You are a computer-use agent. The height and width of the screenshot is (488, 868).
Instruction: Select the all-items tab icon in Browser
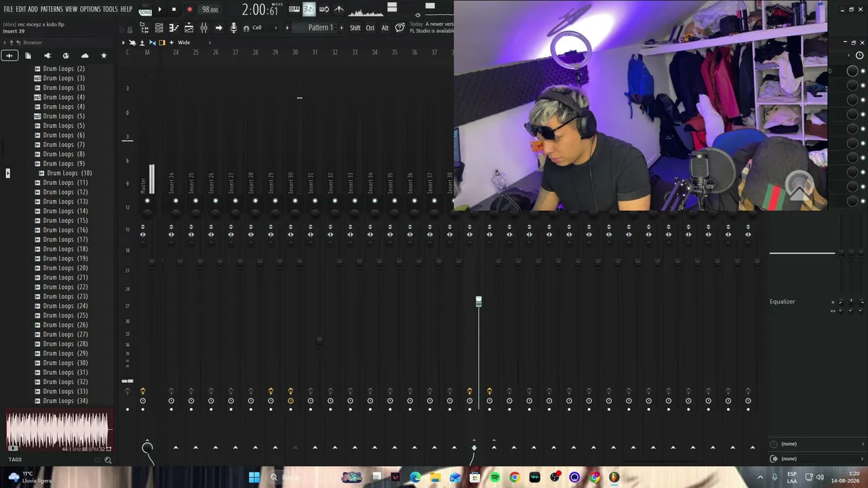point(9,56)
